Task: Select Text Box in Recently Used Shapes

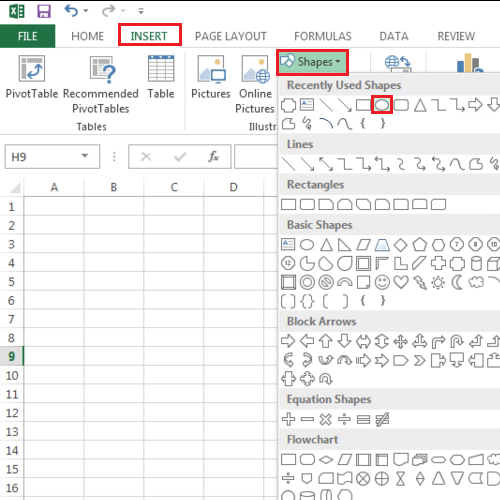Action: [x=307, y=105]
